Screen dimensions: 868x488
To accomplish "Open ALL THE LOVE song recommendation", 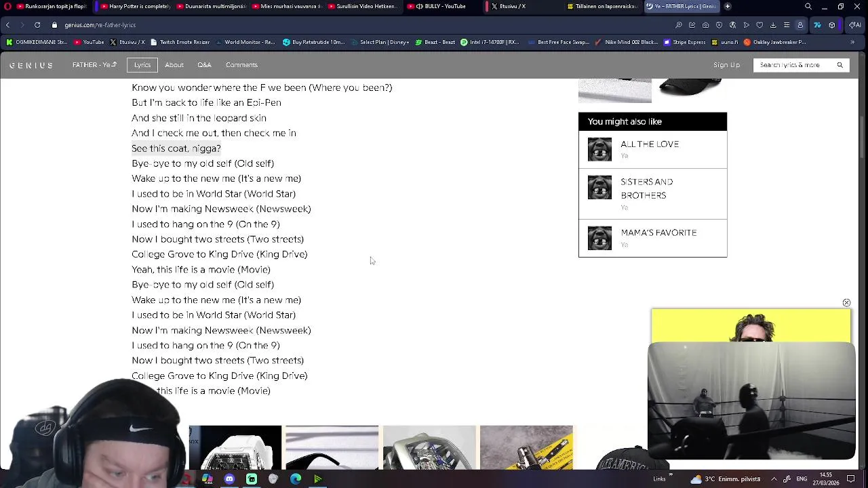I will [x=652, y=150].
